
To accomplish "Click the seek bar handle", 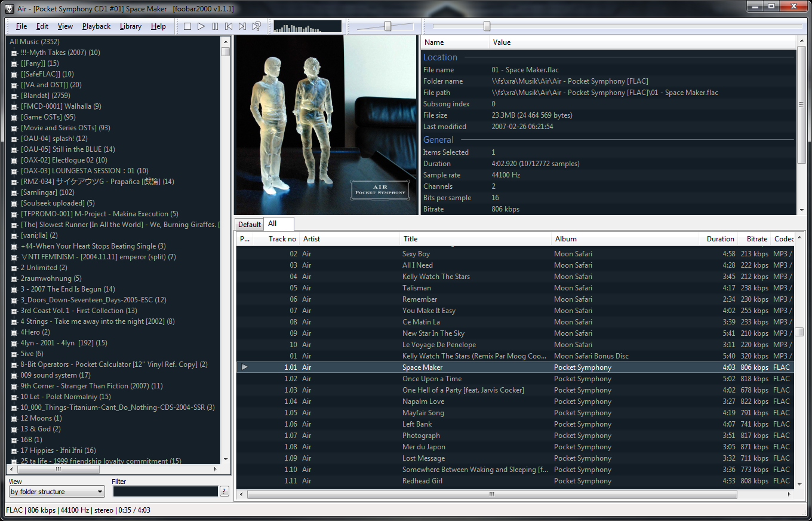I will click(x=487, y=26).
